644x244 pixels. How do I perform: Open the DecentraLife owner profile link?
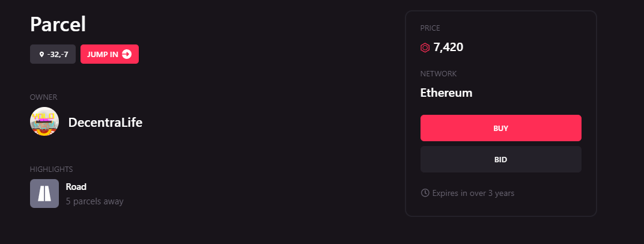point(105,123)
